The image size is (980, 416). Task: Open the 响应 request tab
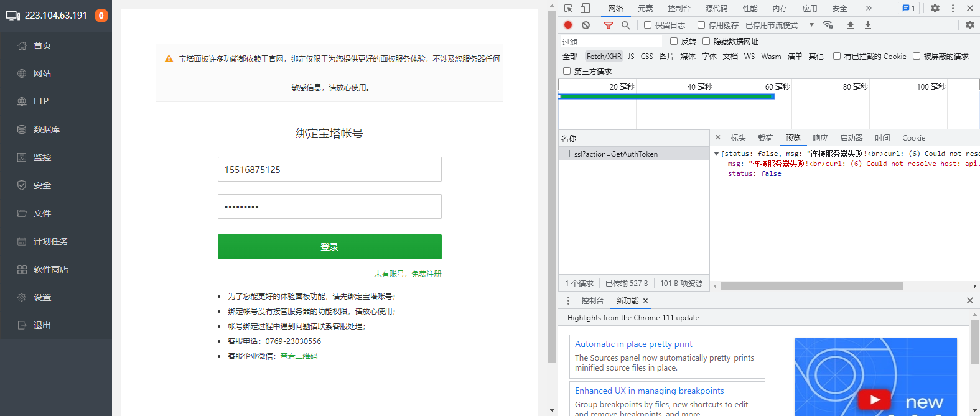pos(820,137)
